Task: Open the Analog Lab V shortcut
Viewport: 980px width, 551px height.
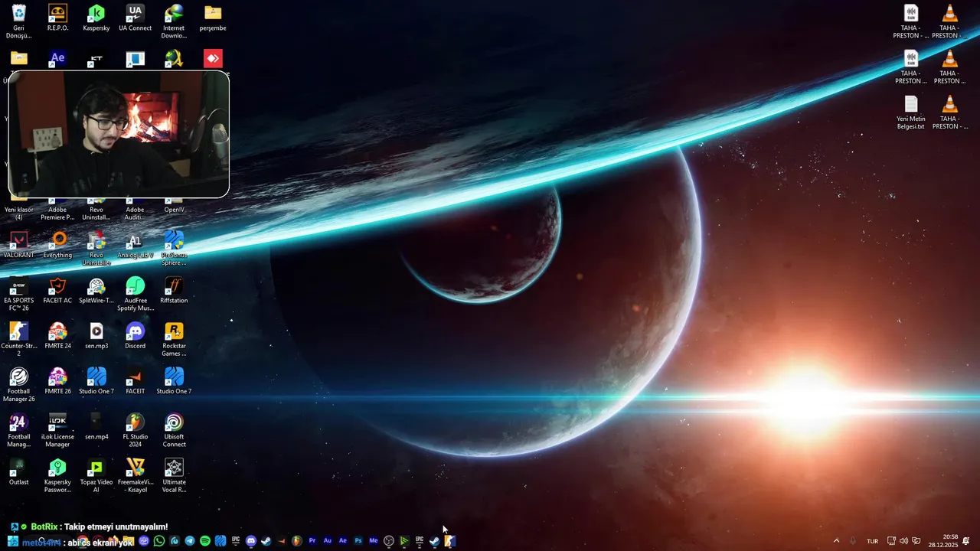Action: pos(135,245)
